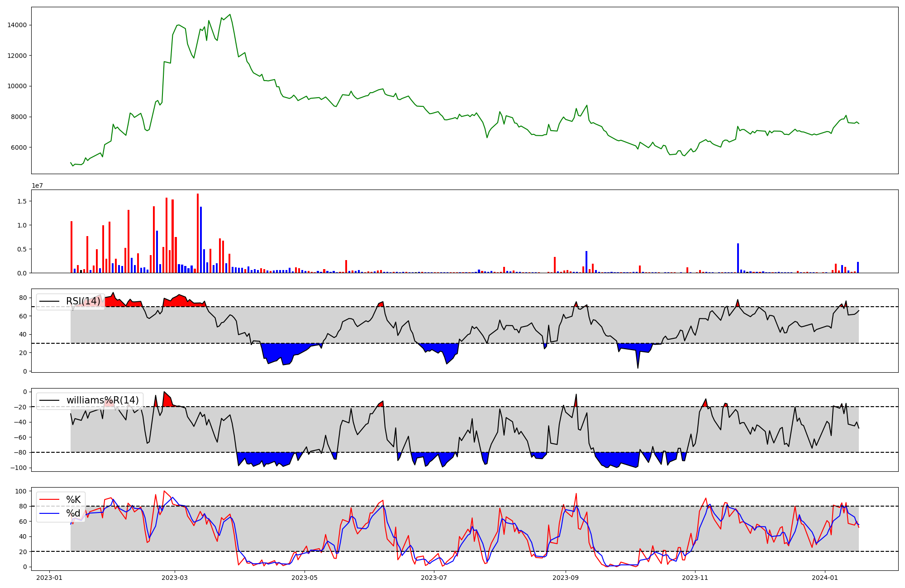Select the 2024-01 x-axis date label
905x588 pixels.
[825, 578]
